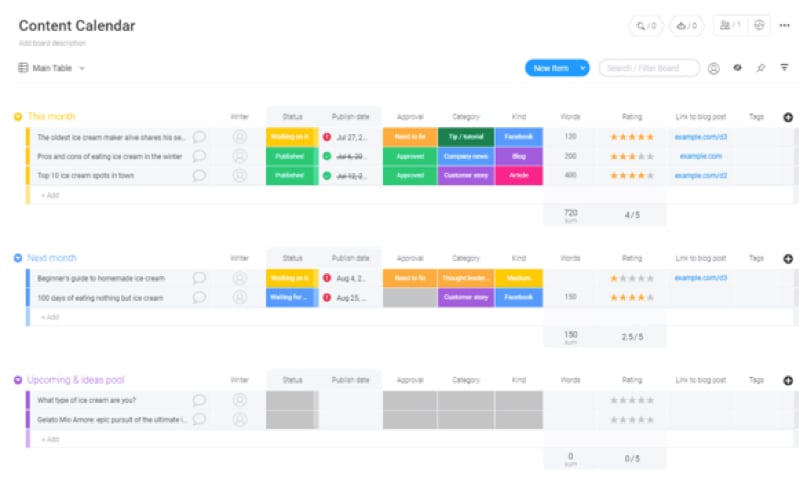The width and height of the screenshot is (812, 487).
Task: Toggle hidden columns with the eye icon
Action: pyautogui.click(x=737, y=68)
